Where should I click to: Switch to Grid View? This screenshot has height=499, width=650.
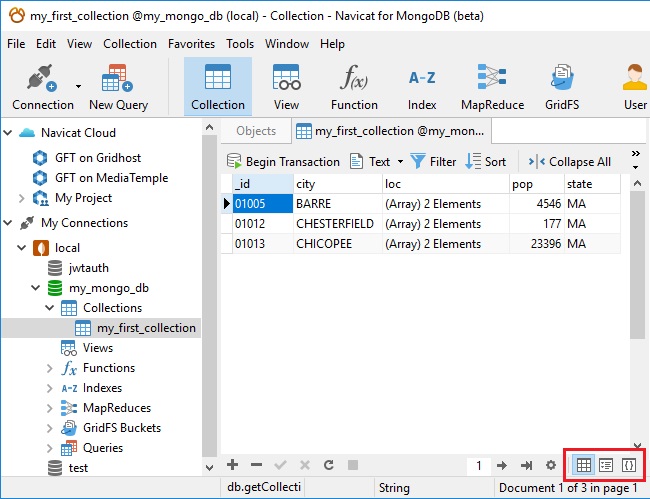coord(584,465)
